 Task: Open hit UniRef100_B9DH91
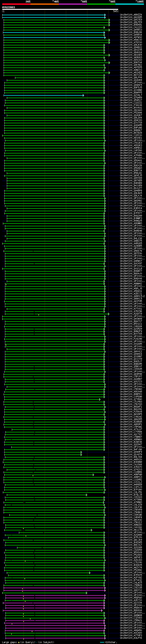(x=131, y=25)
